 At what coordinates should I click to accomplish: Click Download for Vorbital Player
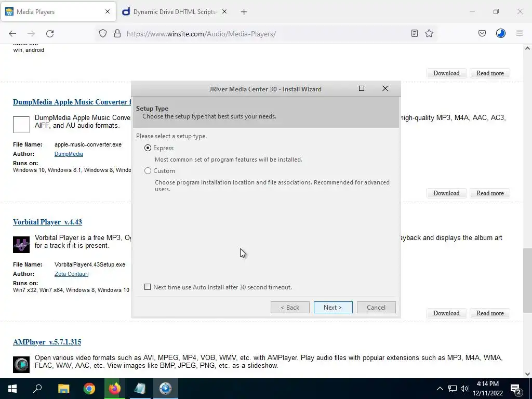(x=446, y=313)
